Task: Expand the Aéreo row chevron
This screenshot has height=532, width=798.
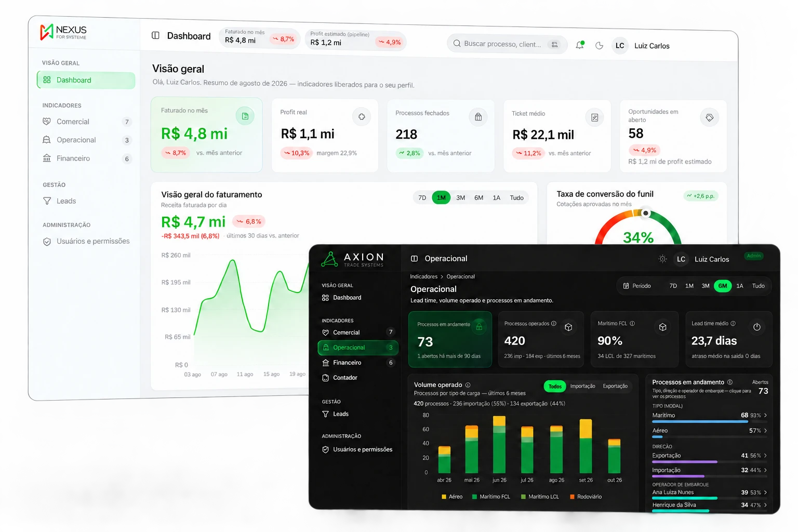Action: pos(765,431)
